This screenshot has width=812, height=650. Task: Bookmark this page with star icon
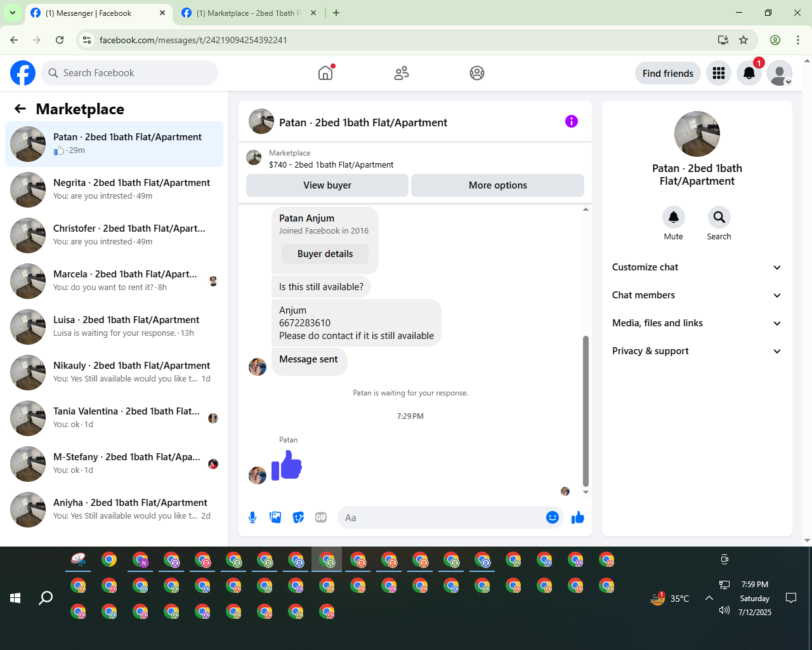pyautogui.click(x=743, y=40)
